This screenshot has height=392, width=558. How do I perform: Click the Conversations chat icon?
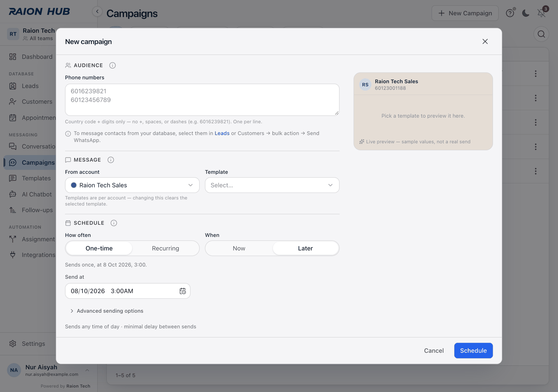click(13, 146)
